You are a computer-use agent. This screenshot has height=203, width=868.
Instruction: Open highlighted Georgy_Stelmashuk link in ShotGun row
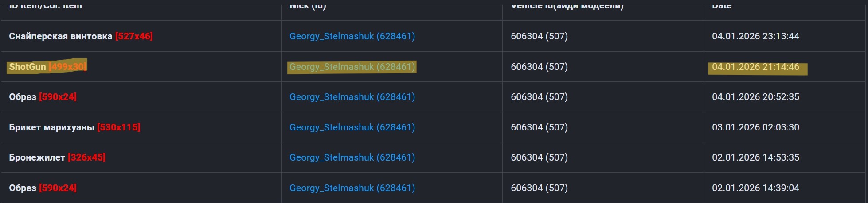[352, 67]
